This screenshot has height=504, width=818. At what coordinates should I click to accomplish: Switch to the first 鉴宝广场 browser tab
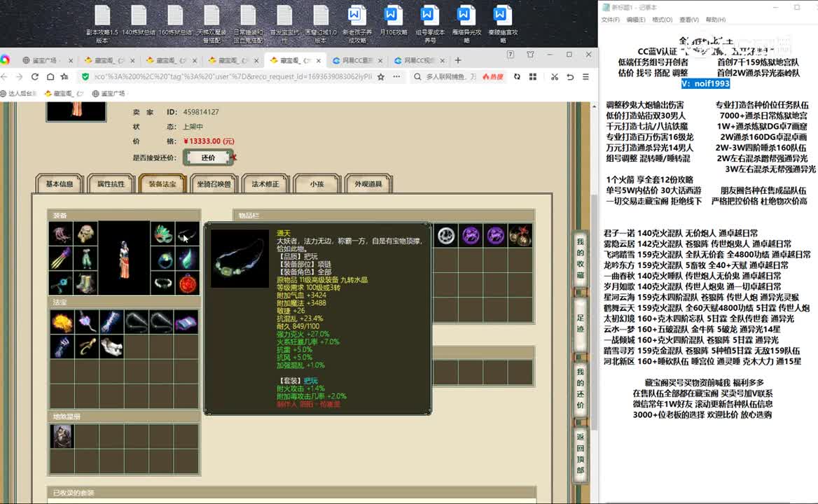pos(45,60)
